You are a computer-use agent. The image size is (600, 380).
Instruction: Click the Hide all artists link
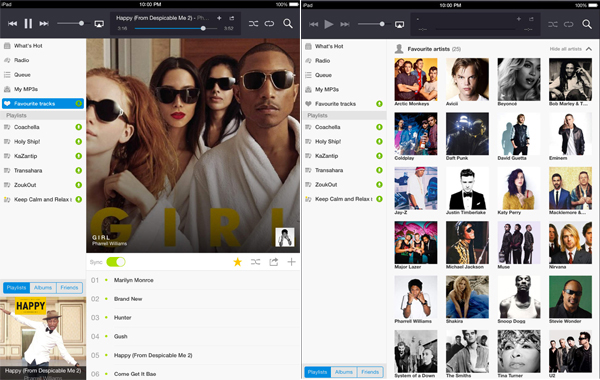[566, 49]
